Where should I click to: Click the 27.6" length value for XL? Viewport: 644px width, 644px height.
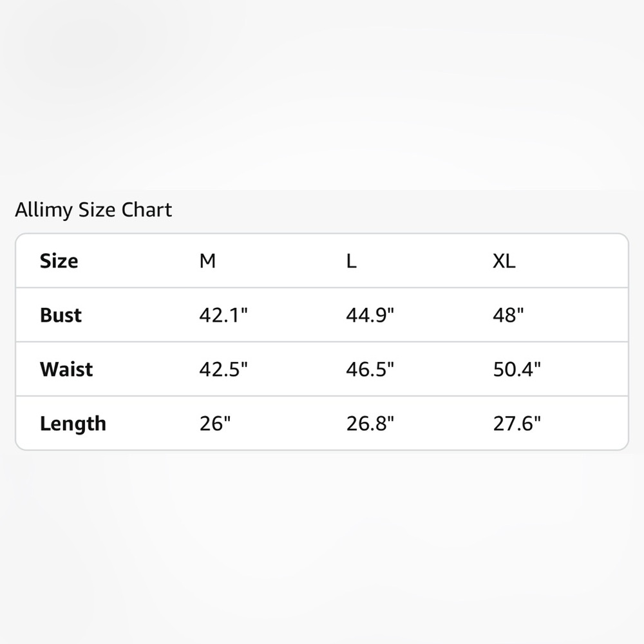517,424
